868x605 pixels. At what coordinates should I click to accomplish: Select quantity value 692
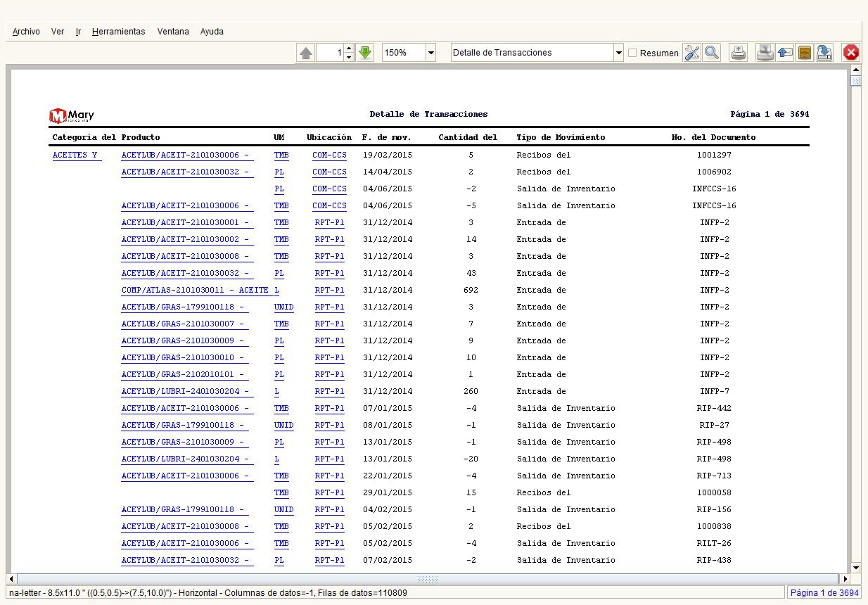[x=471, y=290]
